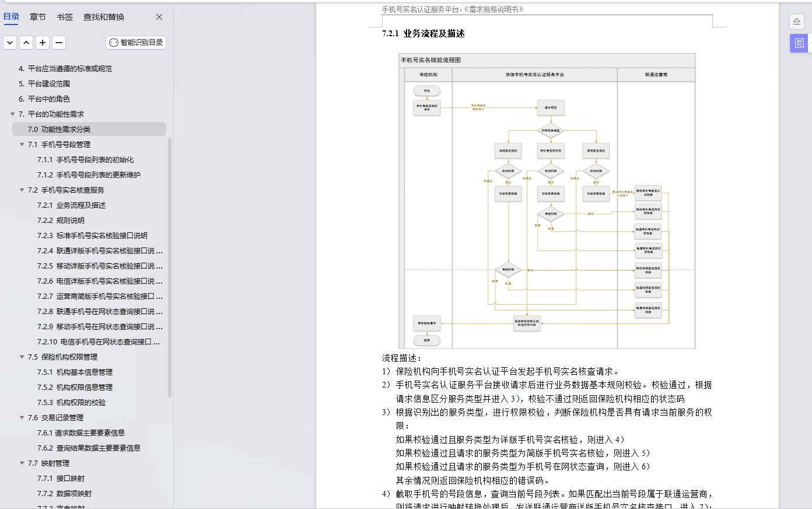This screenshot has height=509, width=812.
Task: Open 7.2.7 运营商简版手机号实名核验接口 entry
Action: click(100, 296)
